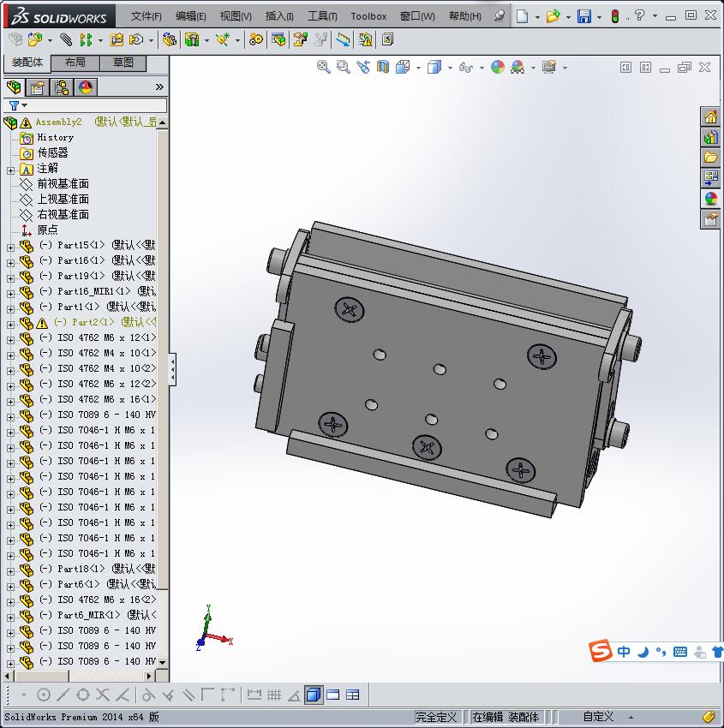
Task: Open the 工具(T) menu
Action: tap(322, 16)
